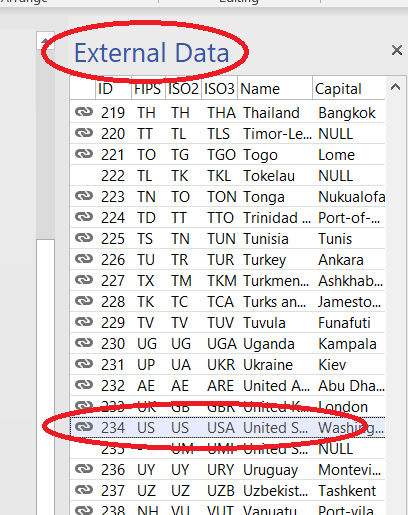Click the link icon in row 228 Turks
The height and width of the screenshot is (515, 408).
point(84,301)
